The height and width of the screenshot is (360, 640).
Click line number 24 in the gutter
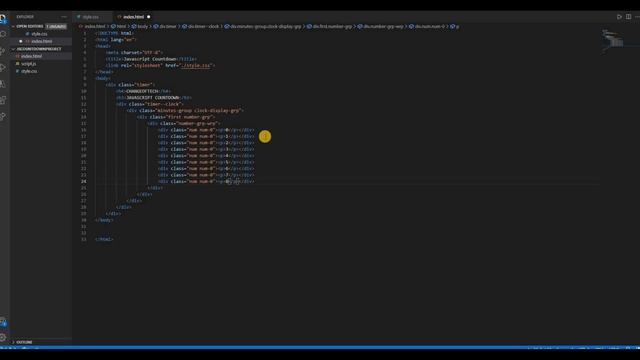coord(84,181)
